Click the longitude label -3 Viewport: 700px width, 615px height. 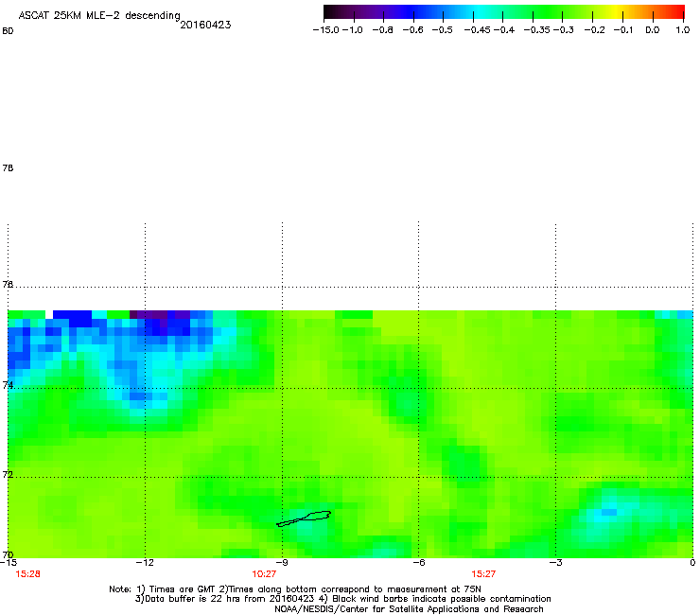click(x=555, y=563)
